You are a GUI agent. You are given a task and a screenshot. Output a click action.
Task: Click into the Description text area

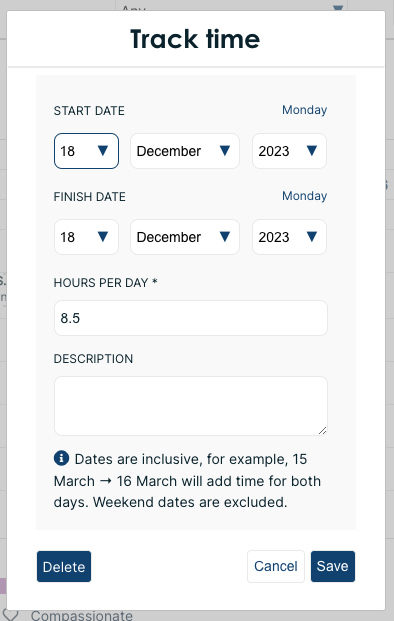click(191, 406)
